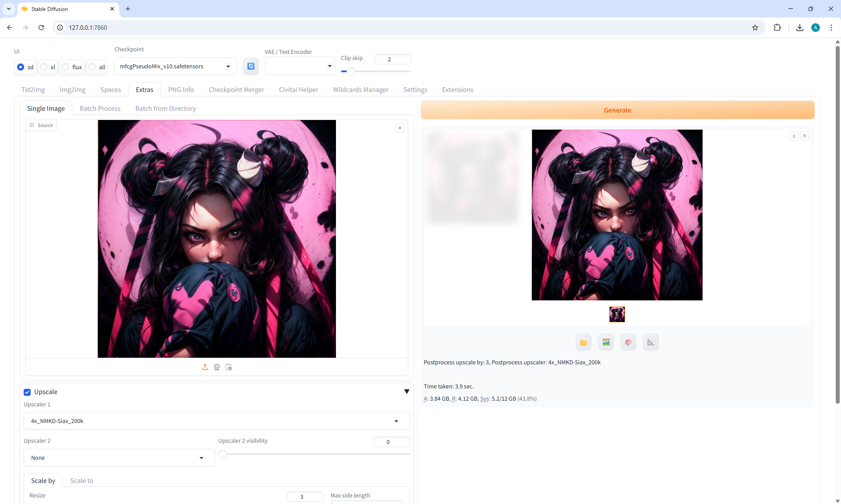The image size is (841, 504).
Task: Click the upload image icon under source
Action: coord(205,367)
